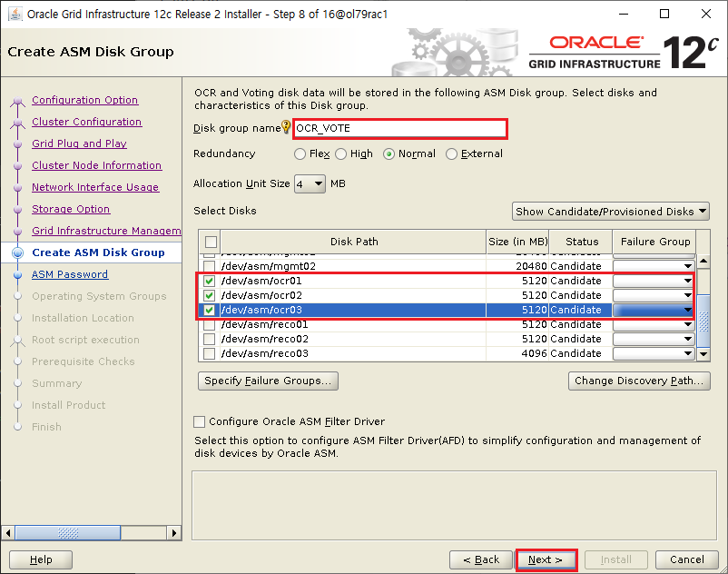
Task: Select Flex redundancy option
Action: [x=300, y=153]
